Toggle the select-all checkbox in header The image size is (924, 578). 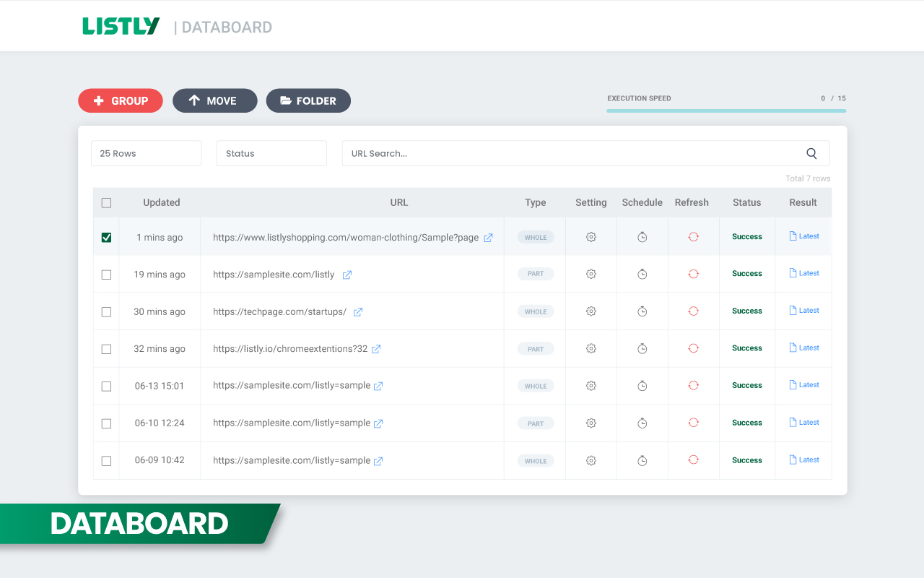coord(106,203)
